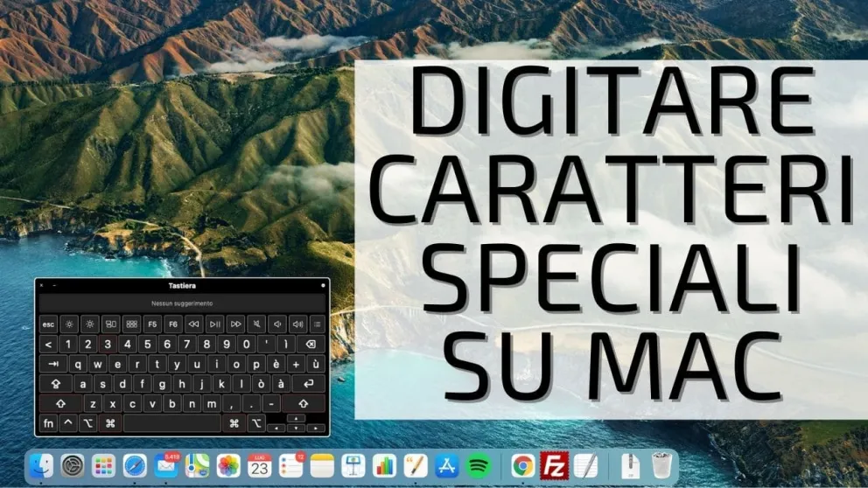Click the Mission Control key on the virtual keyboard

pyautogui.click(x=111, y=324)
